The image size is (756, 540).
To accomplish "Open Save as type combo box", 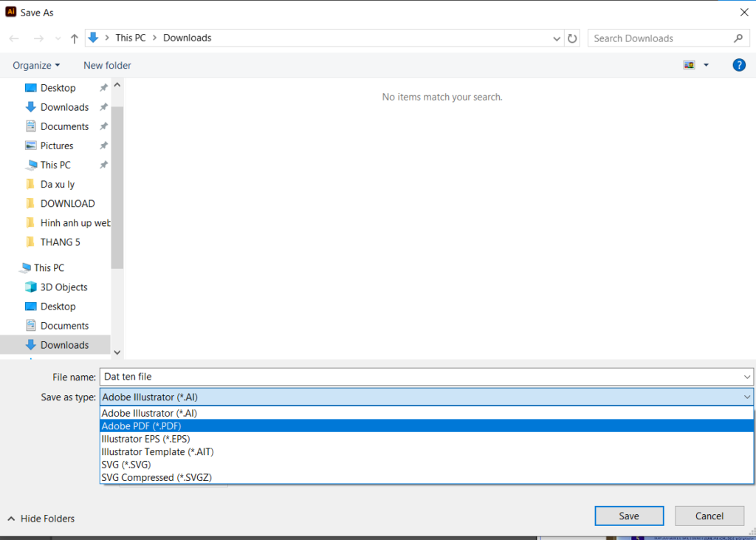I will (x=427, y=397).
